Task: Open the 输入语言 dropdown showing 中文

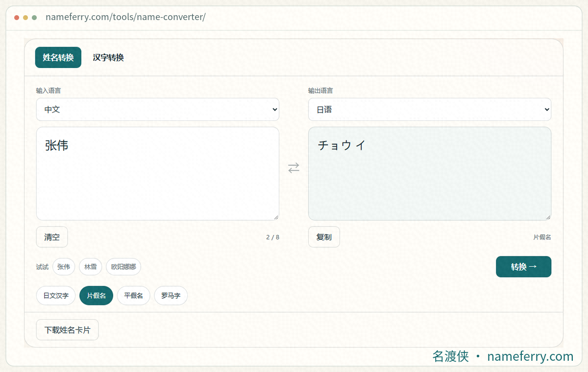Action: [158, 110]
